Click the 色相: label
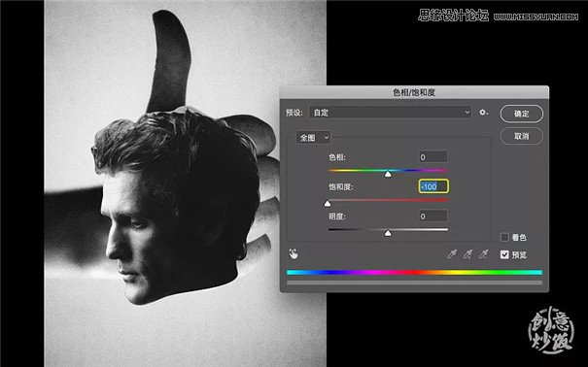The width and height of the screenshot is (588, 367). (337, 157)
